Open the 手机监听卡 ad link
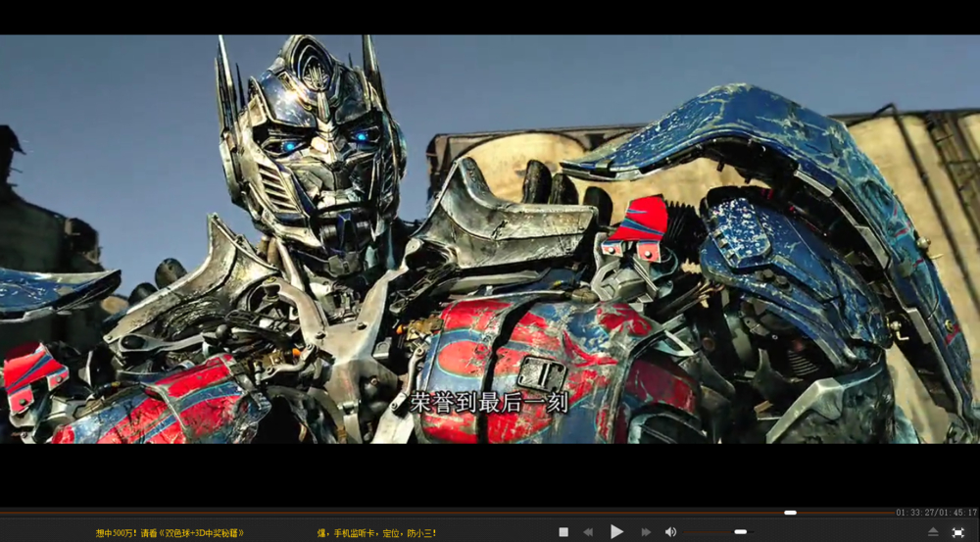Viewport: 980px width, 542px height. pos(377,533)
